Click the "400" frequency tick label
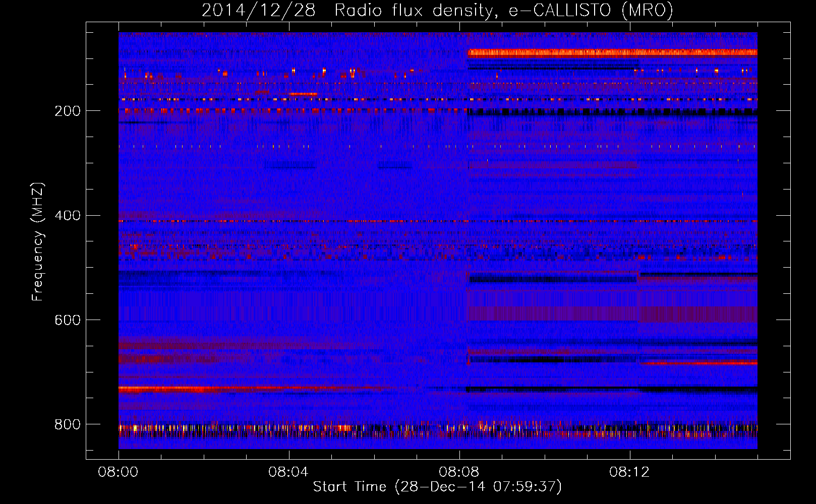This screenshot has width=816, height=504. (68, 216)
